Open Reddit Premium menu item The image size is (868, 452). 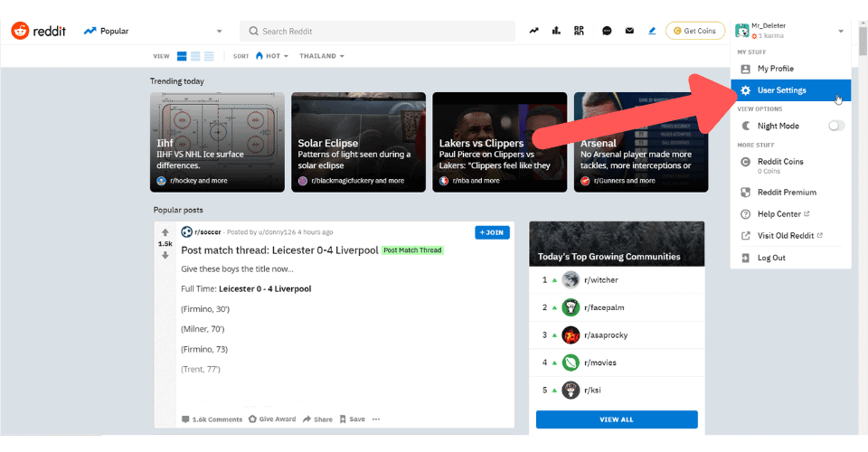790,192
